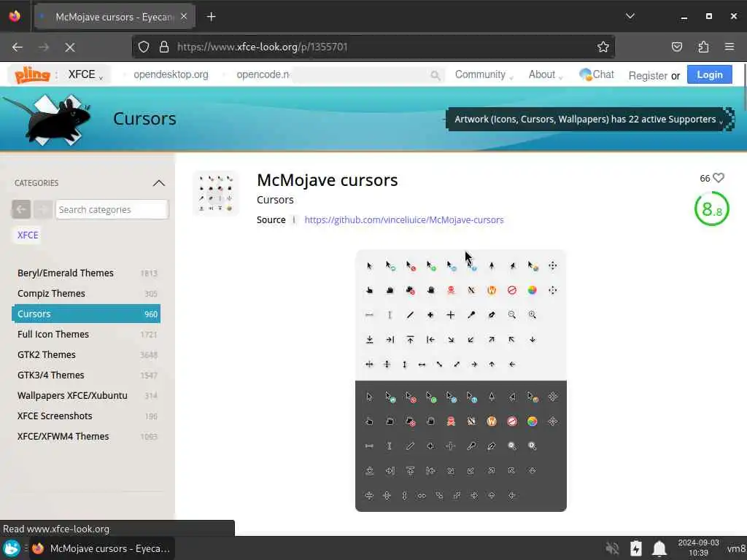The height and width of the screenshot is (560, 747).
Task: Expand the About menu
Action: (545, 75)
